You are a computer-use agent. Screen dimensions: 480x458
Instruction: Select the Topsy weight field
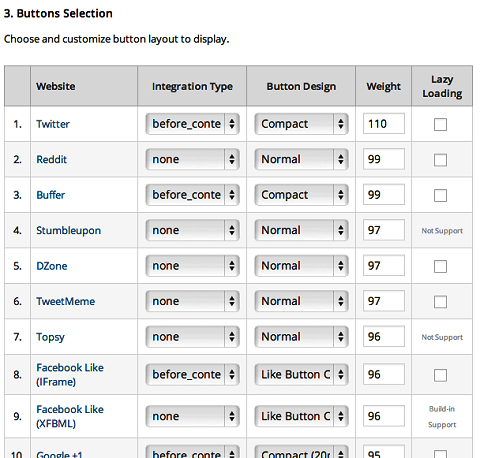pyautogui.click(x=384, y=337)
